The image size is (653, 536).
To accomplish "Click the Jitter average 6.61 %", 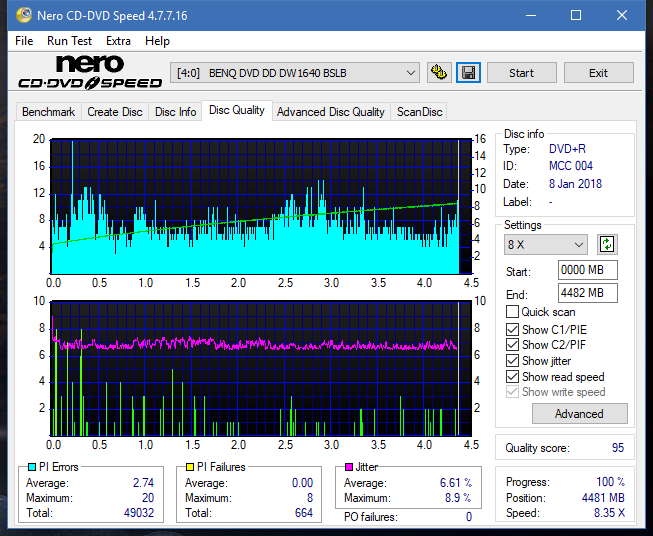I will [x=456, y=483].
